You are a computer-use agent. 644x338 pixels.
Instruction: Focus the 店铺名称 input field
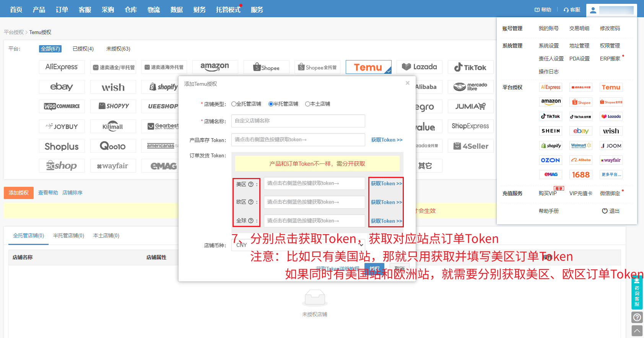[x=298, y=121]
